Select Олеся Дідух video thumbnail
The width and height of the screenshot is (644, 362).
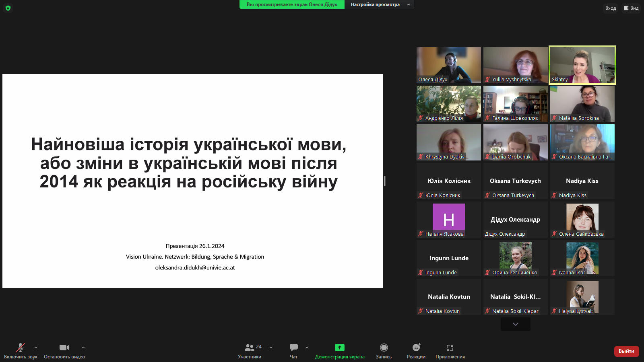[x=449, y=65]
